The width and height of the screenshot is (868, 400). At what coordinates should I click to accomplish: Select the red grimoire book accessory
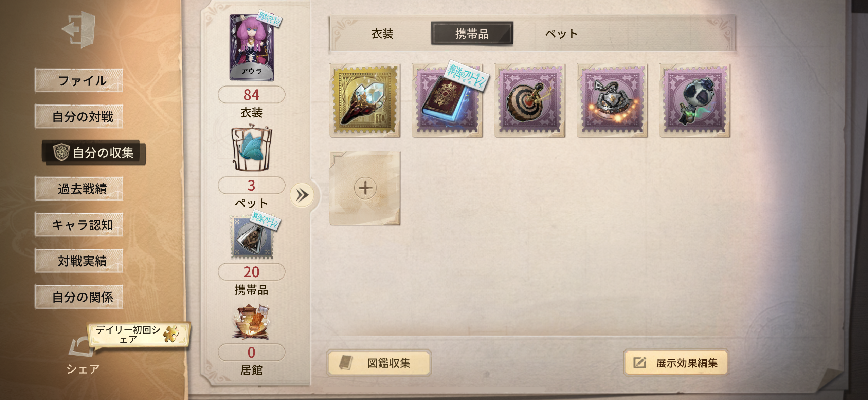(x=447, y=100)
